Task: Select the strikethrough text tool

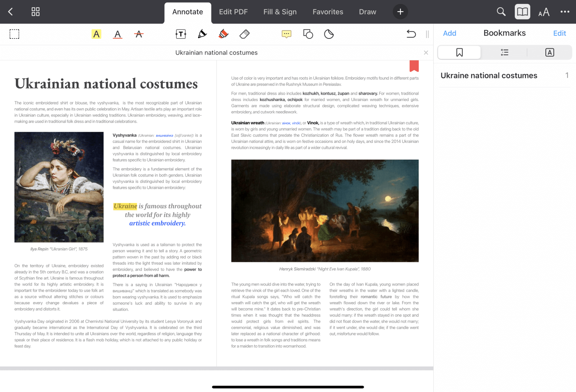Action: [x=139, y=34]
